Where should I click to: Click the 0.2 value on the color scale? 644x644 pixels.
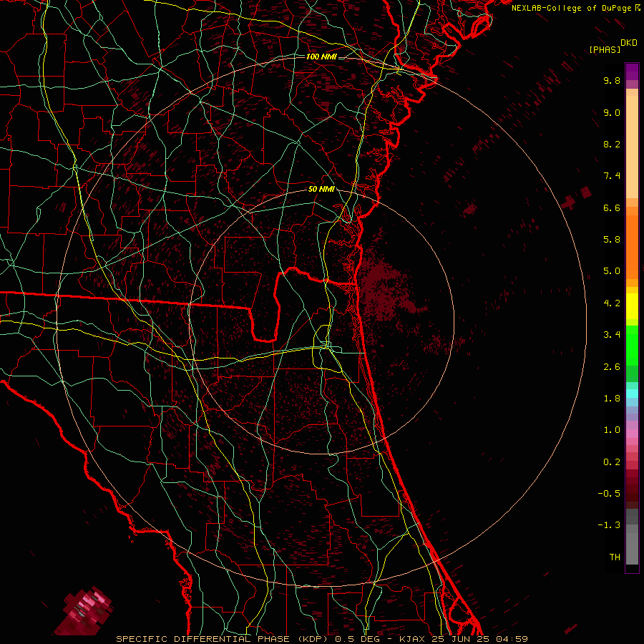[612, 462]
